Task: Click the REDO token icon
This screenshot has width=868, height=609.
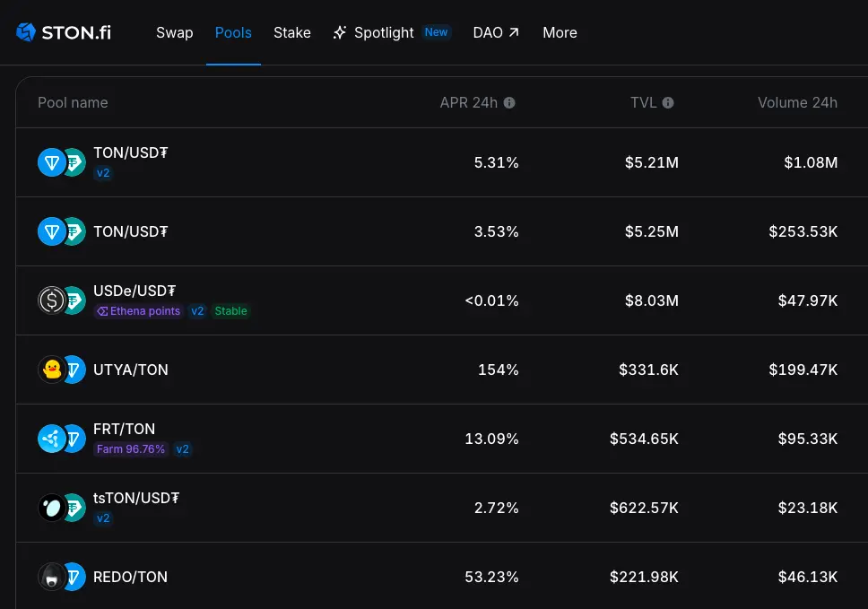Action: pyautogui.click(x=51, y=577)
